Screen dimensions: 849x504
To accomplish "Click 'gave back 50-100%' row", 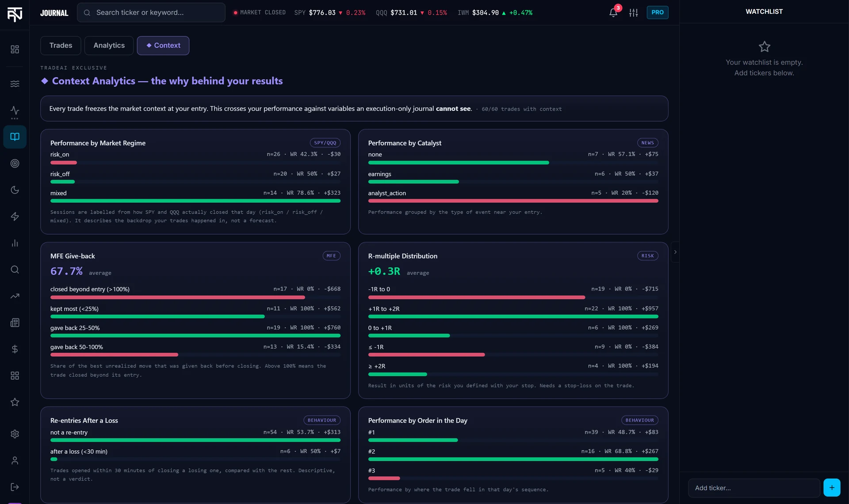I will point(195,350).
